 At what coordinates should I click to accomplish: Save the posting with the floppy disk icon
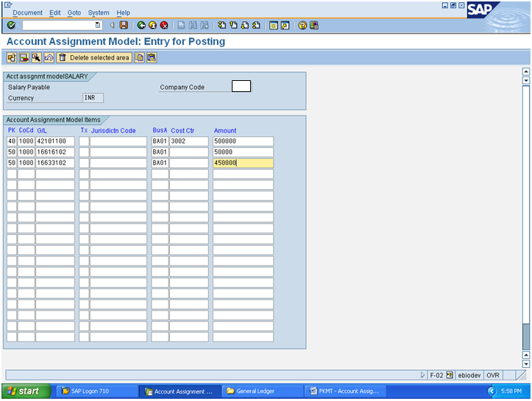(124, 25)
